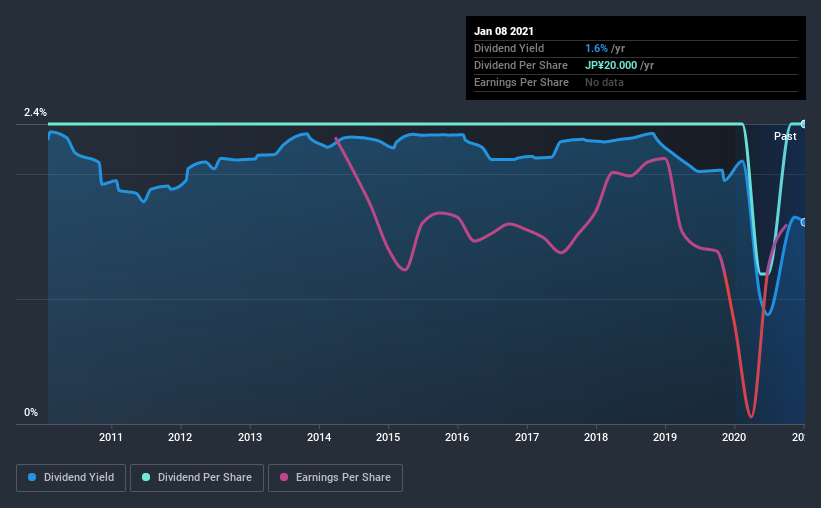This screenshot has width=821, height=508.
Task: Click the 2018 x-axis label
Action: point(596,437)
